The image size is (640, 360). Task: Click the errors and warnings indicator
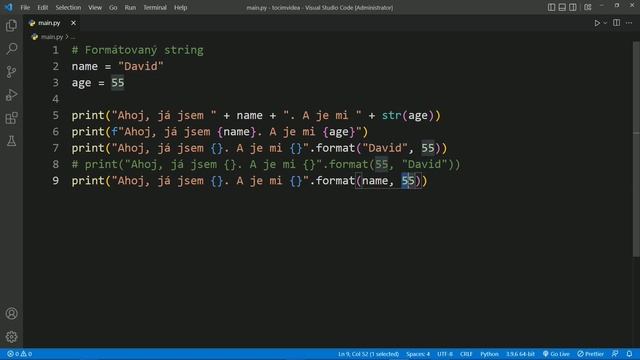pos(19,354)
